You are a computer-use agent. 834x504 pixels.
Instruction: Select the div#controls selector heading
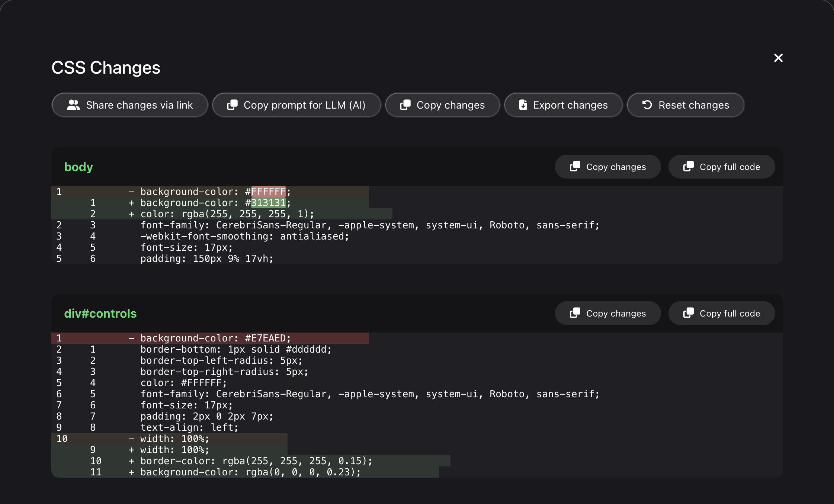coord(100,314)
